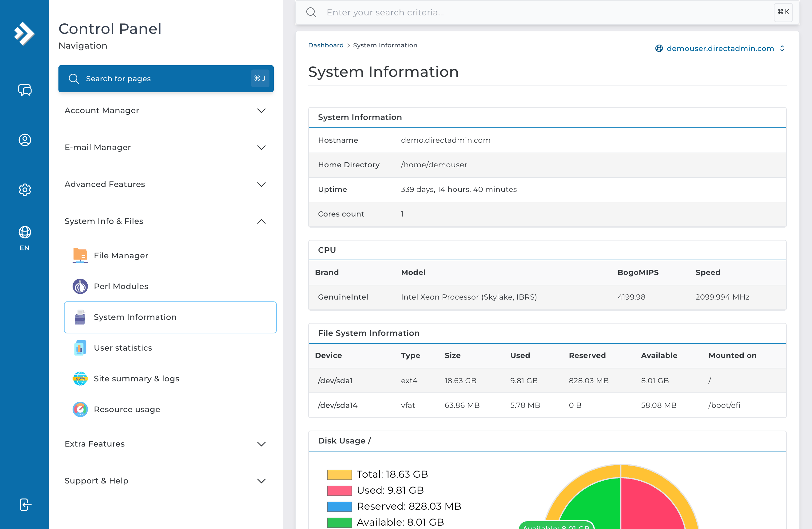Click the User statistics chart icon
812x529 pixels.
80,348
